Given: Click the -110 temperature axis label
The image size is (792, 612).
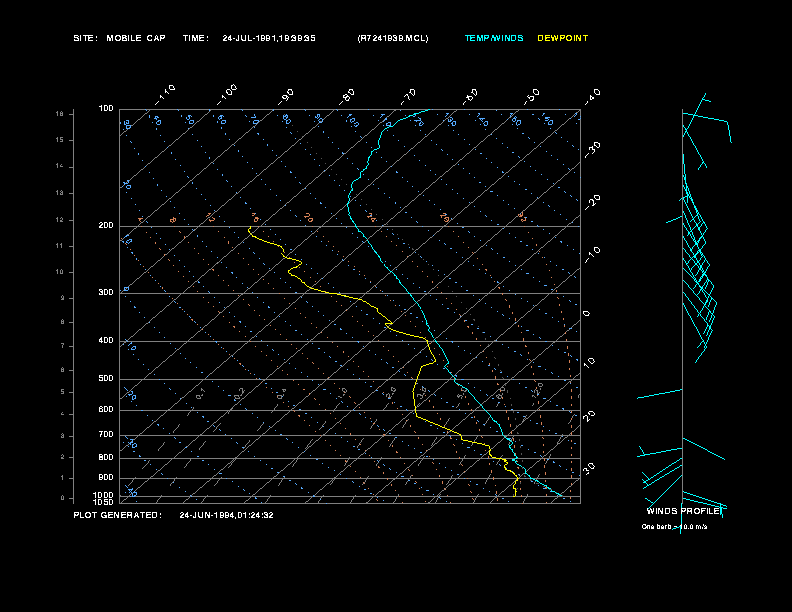Looking at the screenshot, I should click(167, 91).
